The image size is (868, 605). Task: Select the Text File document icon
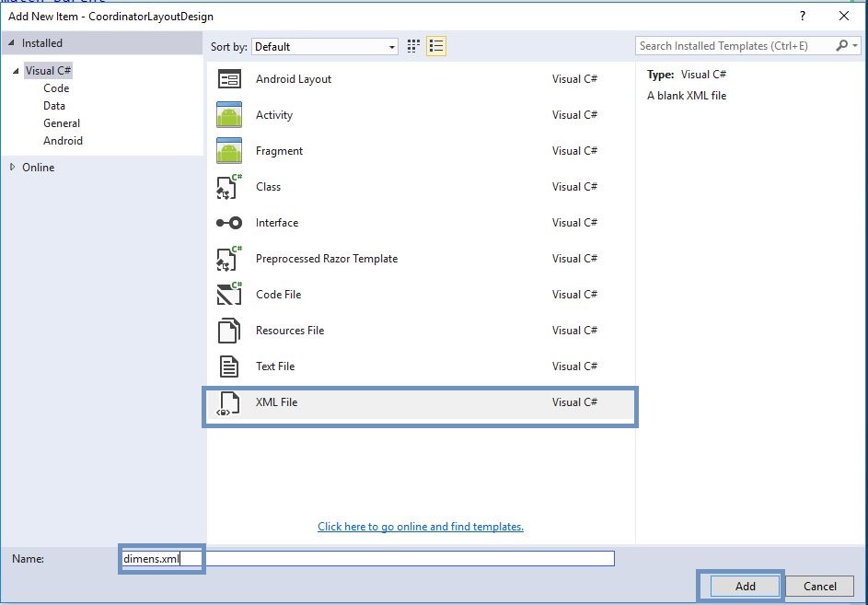(x=229, y=366)
